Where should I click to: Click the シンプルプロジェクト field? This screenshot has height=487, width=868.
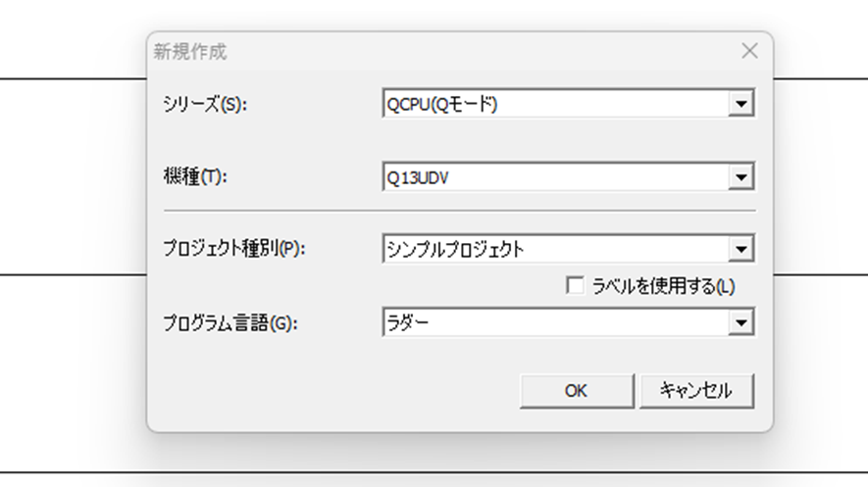tap(554, 249)
